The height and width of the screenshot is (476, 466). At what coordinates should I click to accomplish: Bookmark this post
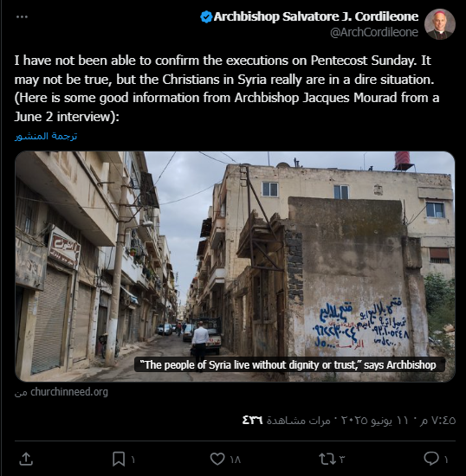[x=119, y=459]
